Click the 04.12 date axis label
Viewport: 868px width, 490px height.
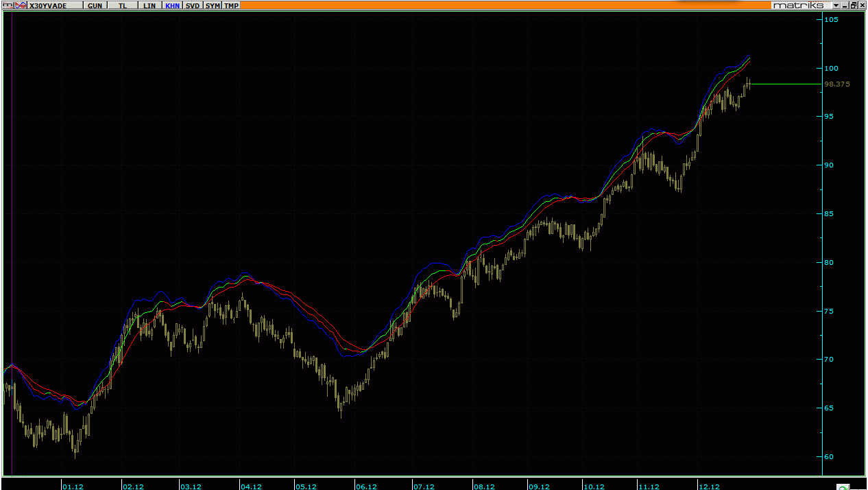[251, 487]
